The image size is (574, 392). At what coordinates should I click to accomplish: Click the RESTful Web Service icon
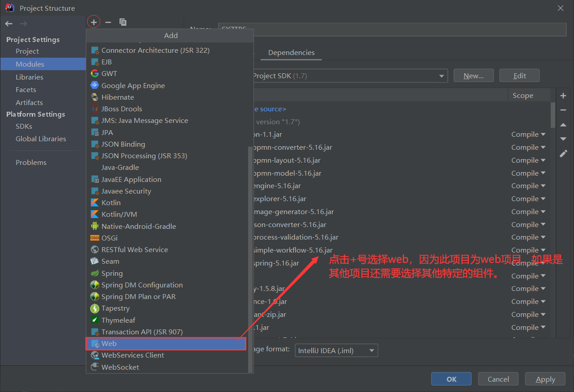[x=95, y=249]
